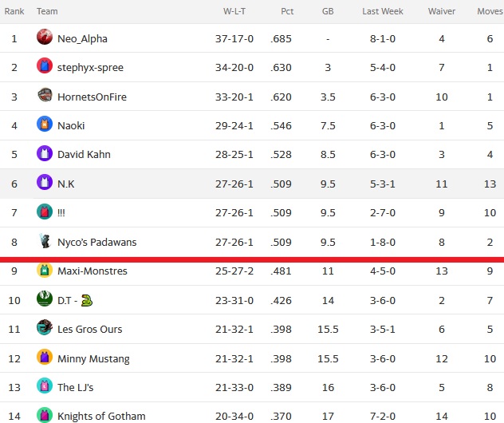The image size is (504, 423).
Task: Click the !!! team name
Action: coord(61,212)
